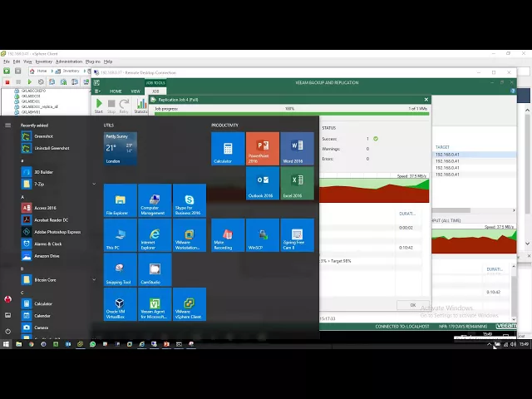This screenshot has height=399, width=532.
Task: Open the Calculator tile in Productivity
Action: click(x=228, y=149)
